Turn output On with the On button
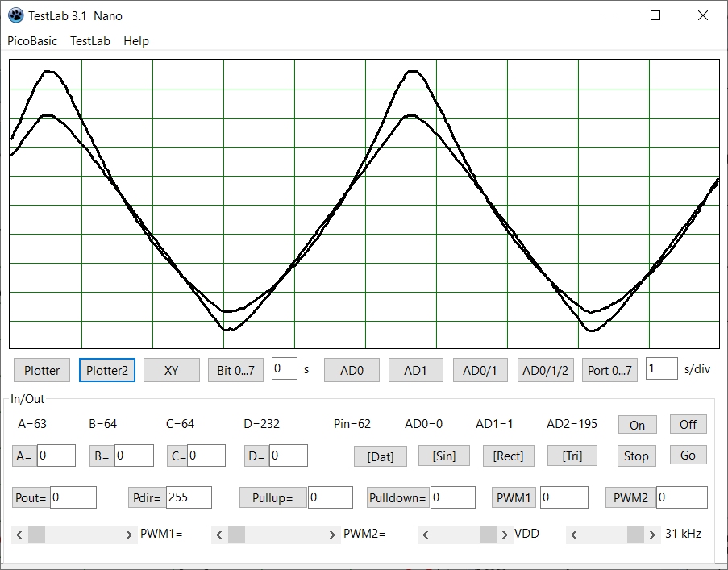This screenshot has height=570, width=728. click(x=637, y=425)
